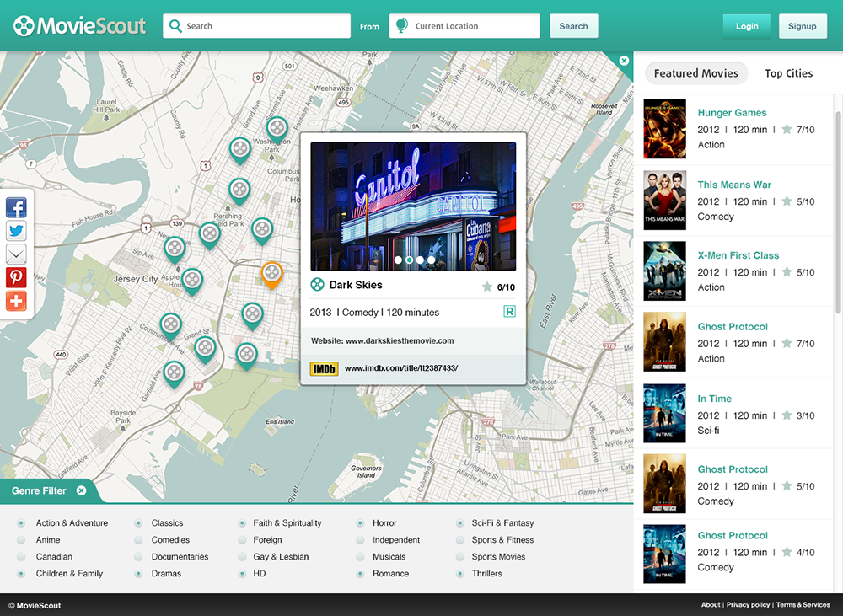Select the orange highlighted map pin
The height and width of the screenshot is (616, 843).
tap(271, 274)
